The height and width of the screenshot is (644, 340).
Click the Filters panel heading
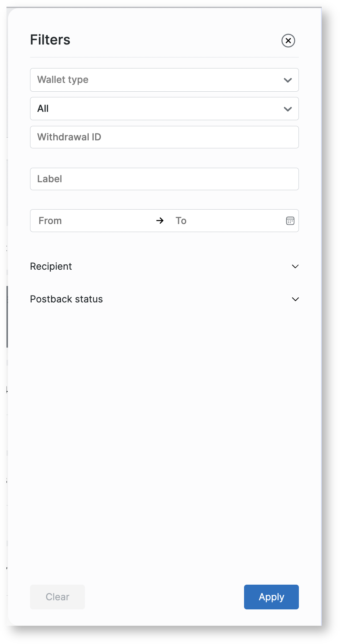[50, 40]
